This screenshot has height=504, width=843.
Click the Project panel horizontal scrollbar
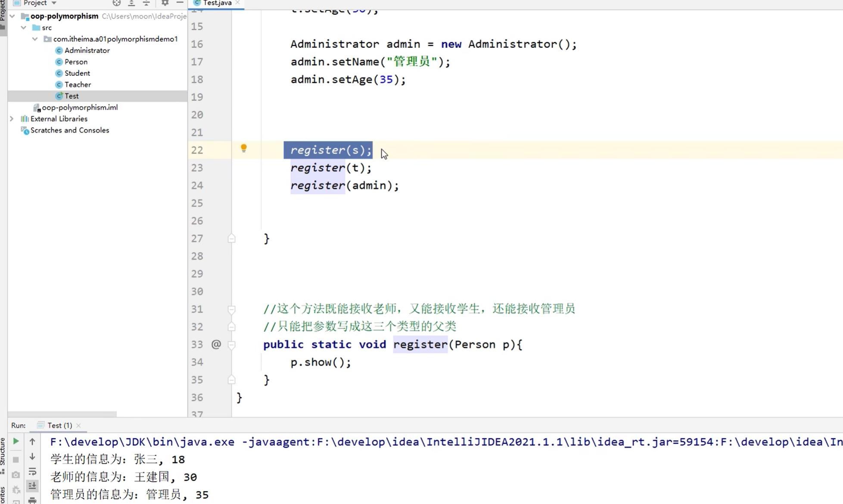point(62,414)
